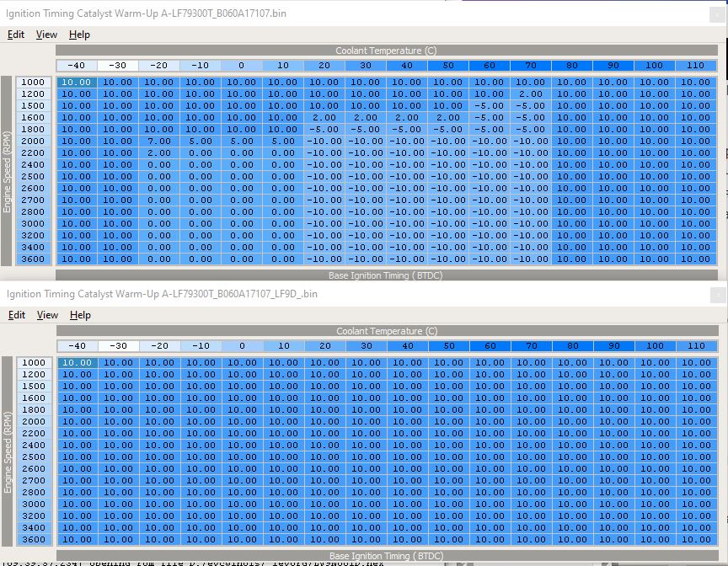Open View menu in the bottom LF9D_.bin window

(x=47, y=315)
